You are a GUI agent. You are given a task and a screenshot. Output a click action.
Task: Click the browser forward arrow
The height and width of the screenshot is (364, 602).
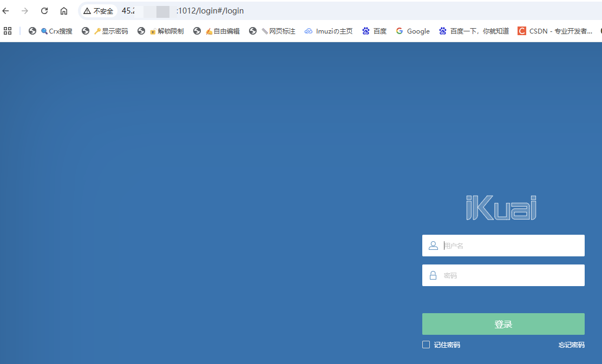point(25,11)
